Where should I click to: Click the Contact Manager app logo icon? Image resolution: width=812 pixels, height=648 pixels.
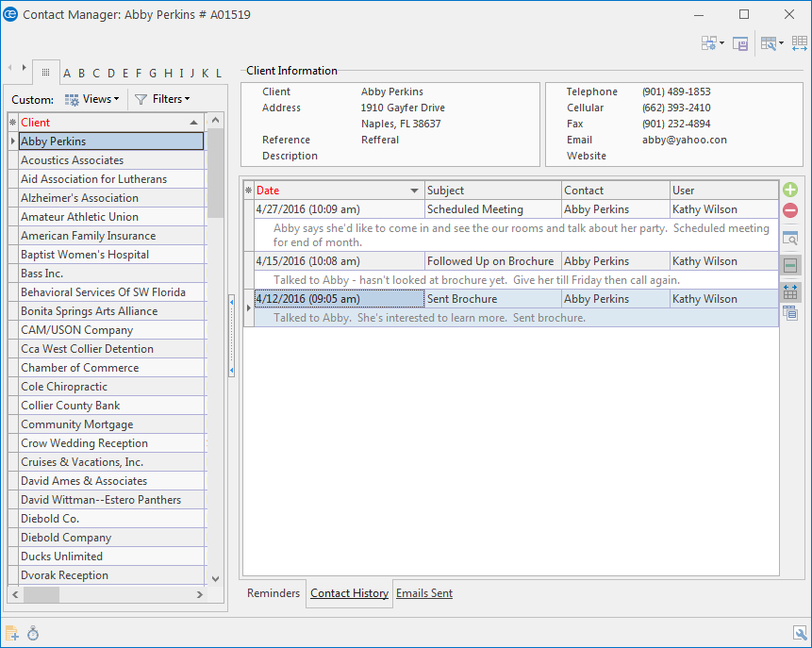10,14
